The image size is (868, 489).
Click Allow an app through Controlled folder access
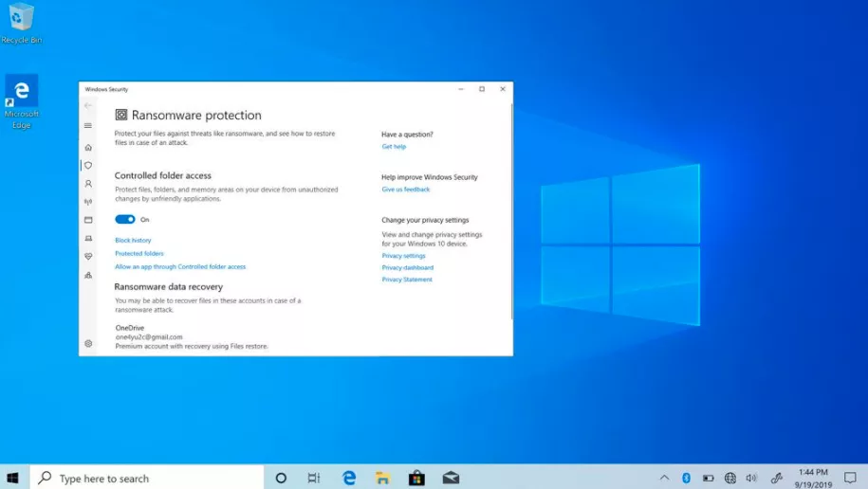[x=180, y=266]
